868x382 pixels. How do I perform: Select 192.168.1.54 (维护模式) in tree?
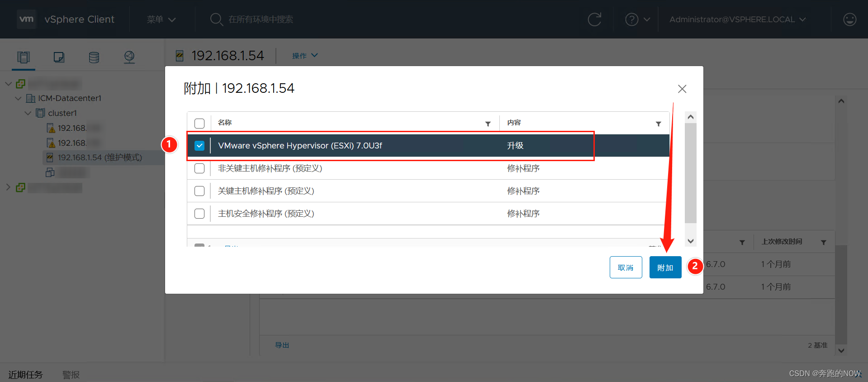(100, 158)
